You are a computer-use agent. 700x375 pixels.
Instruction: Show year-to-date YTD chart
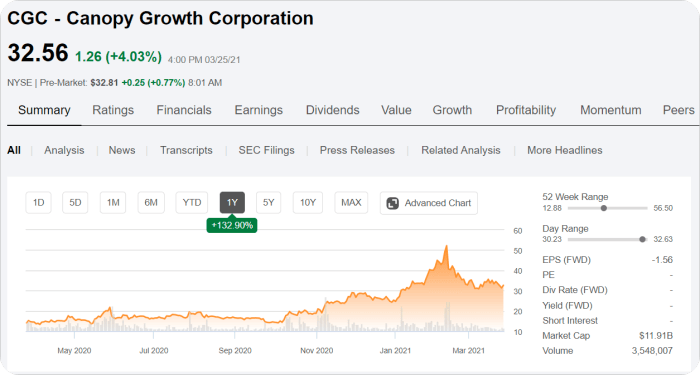click(x=192, y=203)
